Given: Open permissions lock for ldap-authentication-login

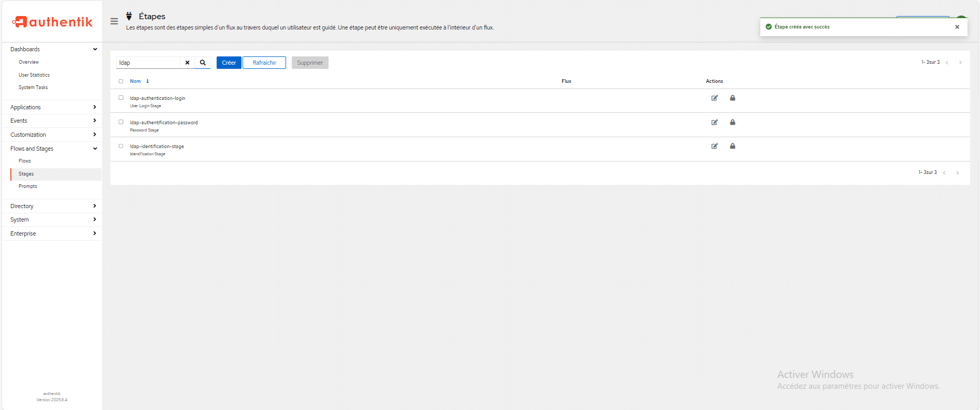Looking at the screenshot, I should [x=732, y=98].
